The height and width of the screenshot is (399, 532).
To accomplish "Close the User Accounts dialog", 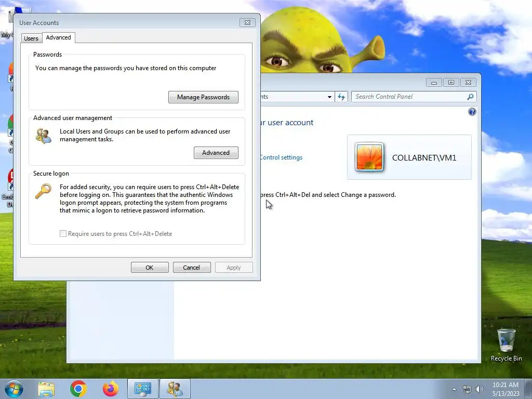I will click(247, 23).
